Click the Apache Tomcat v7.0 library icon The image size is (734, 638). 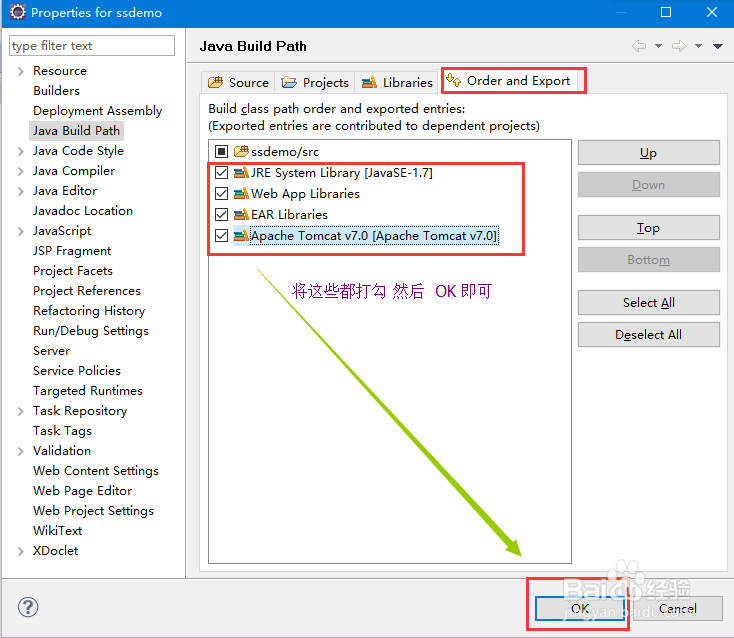click(x=241, y=235)
